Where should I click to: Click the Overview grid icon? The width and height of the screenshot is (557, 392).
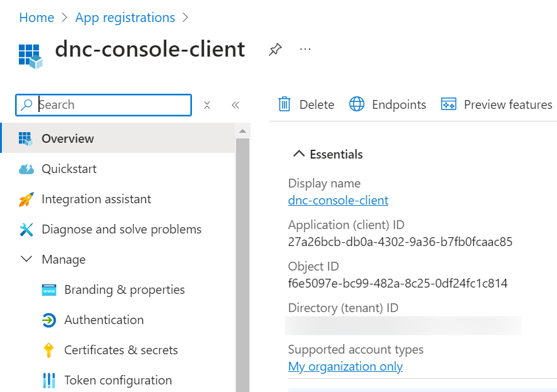coord(26,138)
